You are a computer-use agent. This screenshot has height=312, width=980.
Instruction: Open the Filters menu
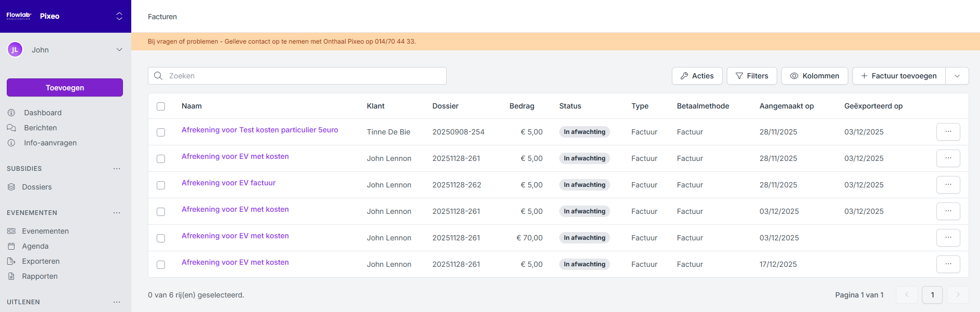pos(751,76)
